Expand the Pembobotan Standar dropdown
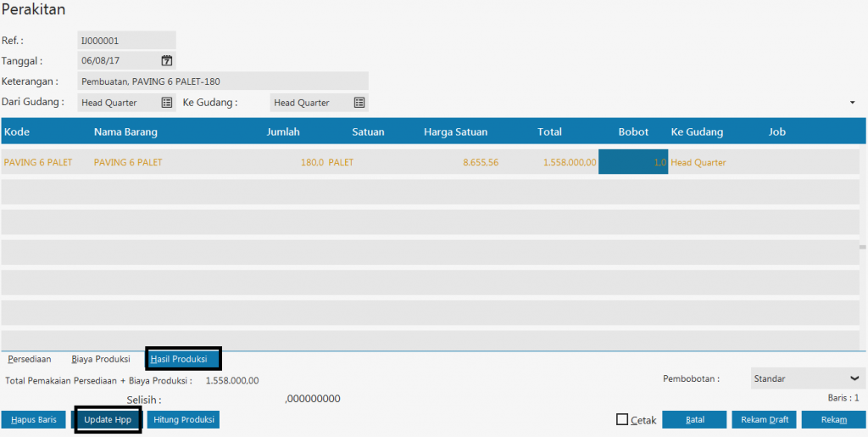868x437 pixels. coord(853,378)
